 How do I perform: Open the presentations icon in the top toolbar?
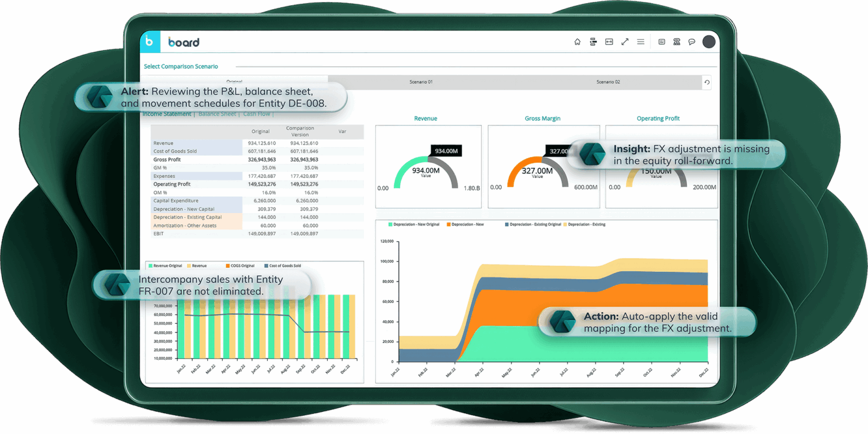point(593,41)
